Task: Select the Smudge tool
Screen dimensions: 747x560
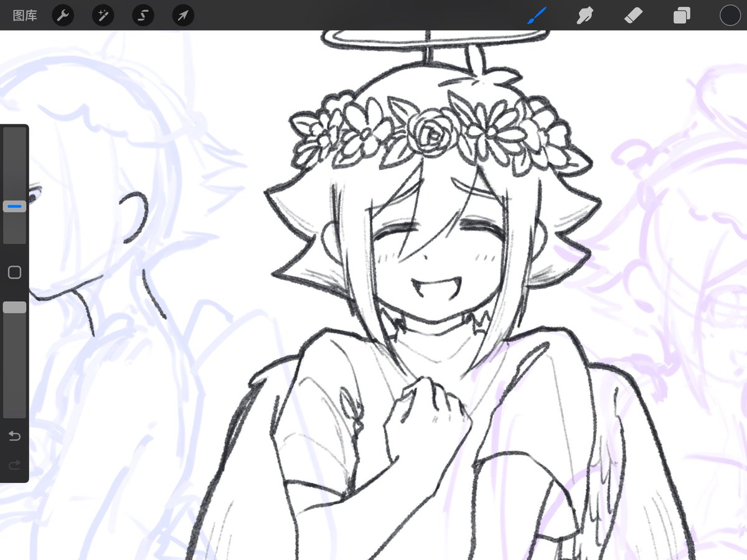Action: point(585,16)
